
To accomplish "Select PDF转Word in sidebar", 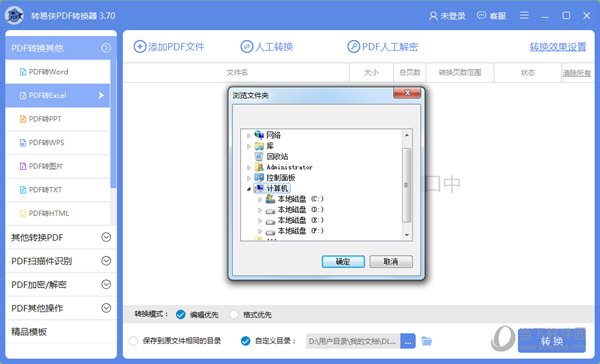I will 58,72.
